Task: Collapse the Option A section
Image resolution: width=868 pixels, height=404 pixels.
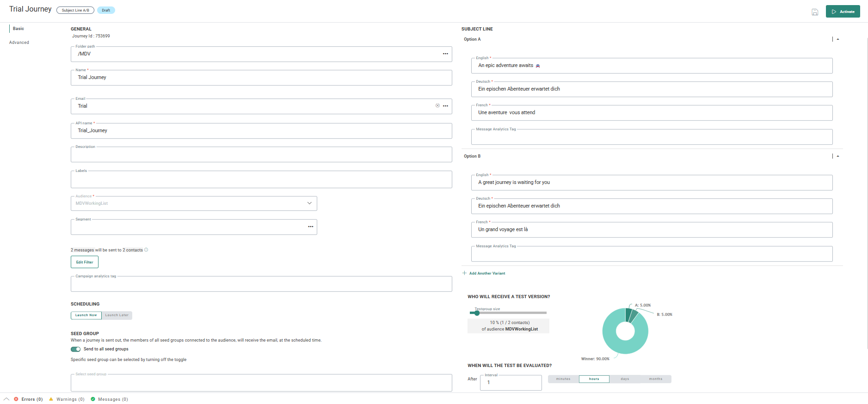Action: coord(838,39)
